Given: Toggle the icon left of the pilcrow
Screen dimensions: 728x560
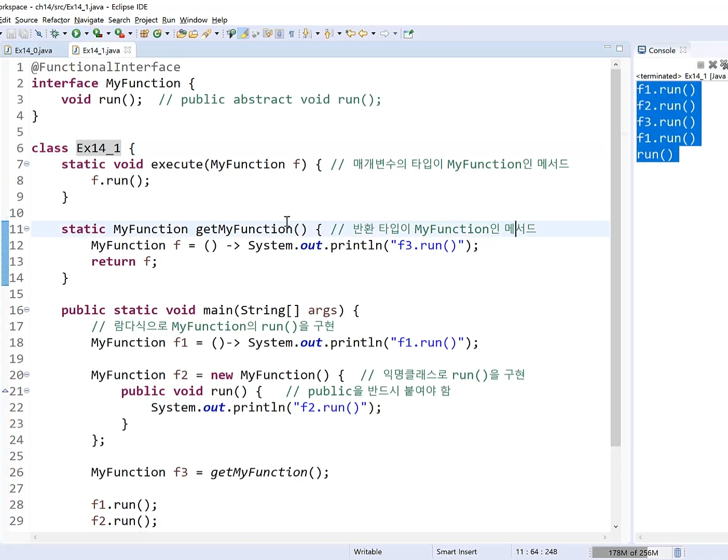Looking at the screenshot, I should coord(279,34).
